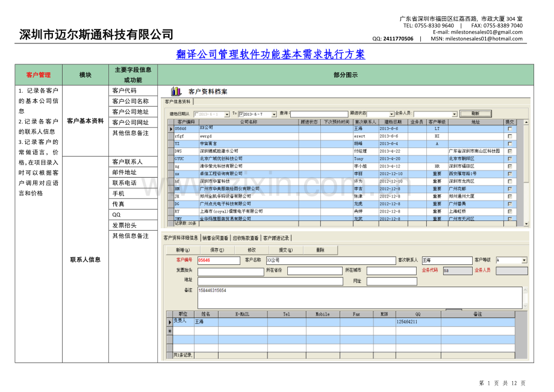The height and width of the screenshot is (392, 554).
Task: Click the 客户资料档案 bar chart icon
Action: click(x=176, y=92)
